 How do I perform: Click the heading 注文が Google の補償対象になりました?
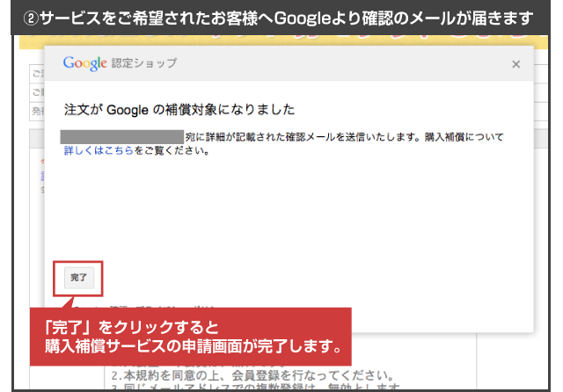179,110
